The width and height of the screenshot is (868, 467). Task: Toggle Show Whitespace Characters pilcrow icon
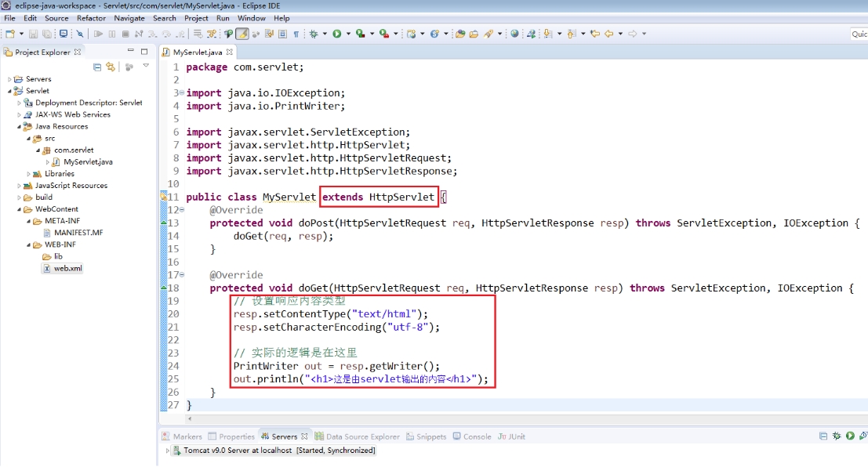[x=296, y=34]
